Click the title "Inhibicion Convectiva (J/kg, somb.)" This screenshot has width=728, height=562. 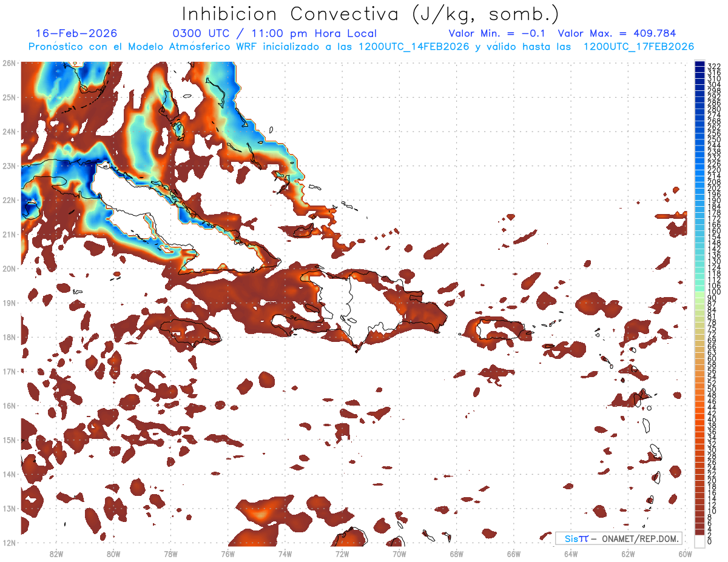click(371, 14)
